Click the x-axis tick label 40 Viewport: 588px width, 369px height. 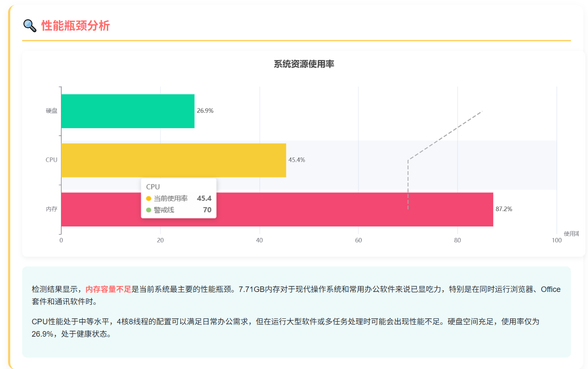pos(259,240)
